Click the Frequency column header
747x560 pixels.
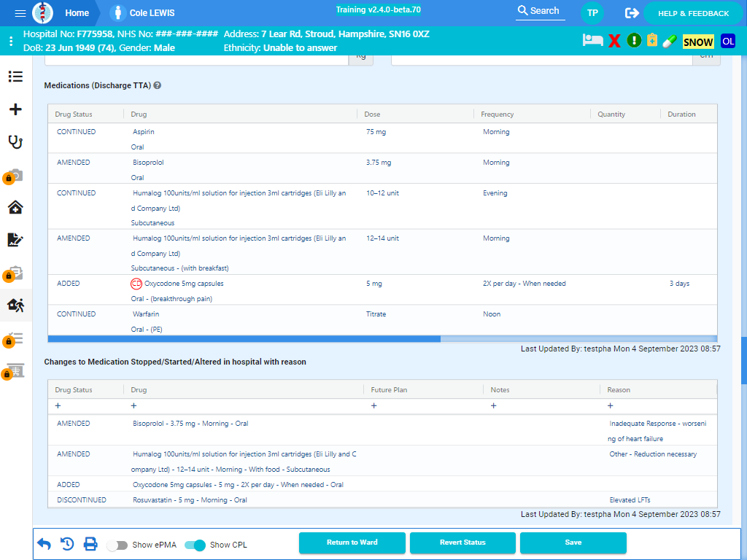click(497, 114)
